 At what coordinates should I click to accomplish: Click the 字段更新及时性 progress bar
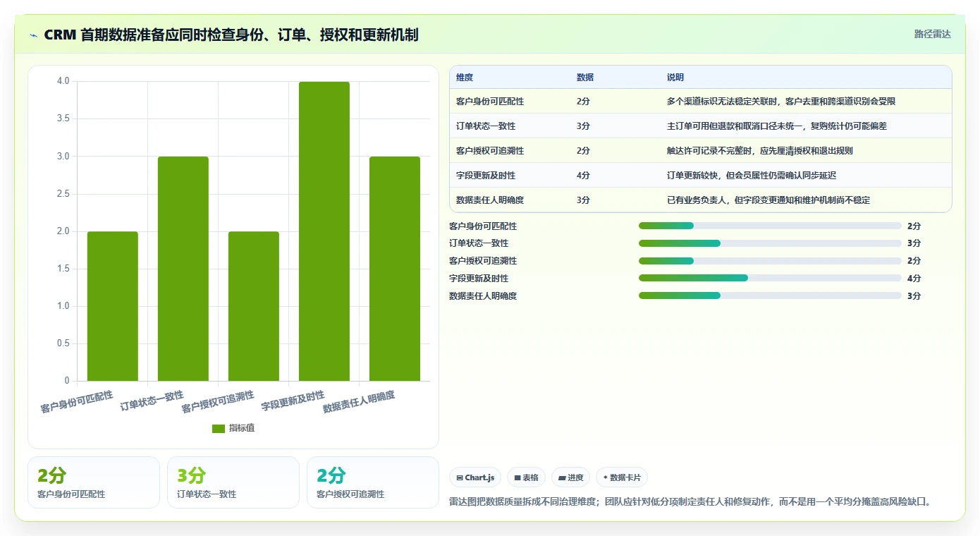tap(770, 278)
